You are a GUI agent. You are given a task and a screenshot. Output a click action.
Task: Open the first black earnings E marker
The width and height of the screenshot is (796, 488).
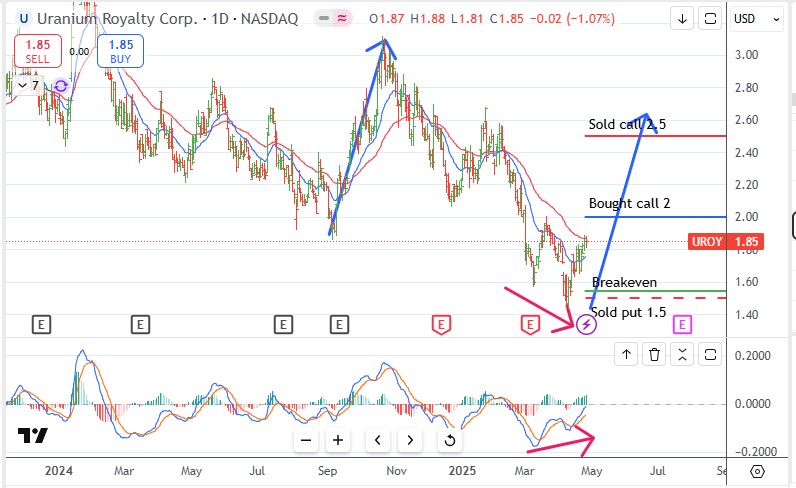tap(41, 324)
